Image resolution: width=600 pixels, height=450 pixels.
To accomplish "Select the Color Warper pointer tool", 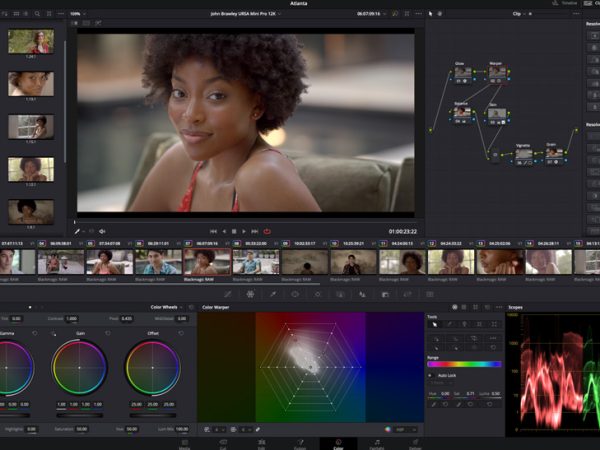I will 435,324.
